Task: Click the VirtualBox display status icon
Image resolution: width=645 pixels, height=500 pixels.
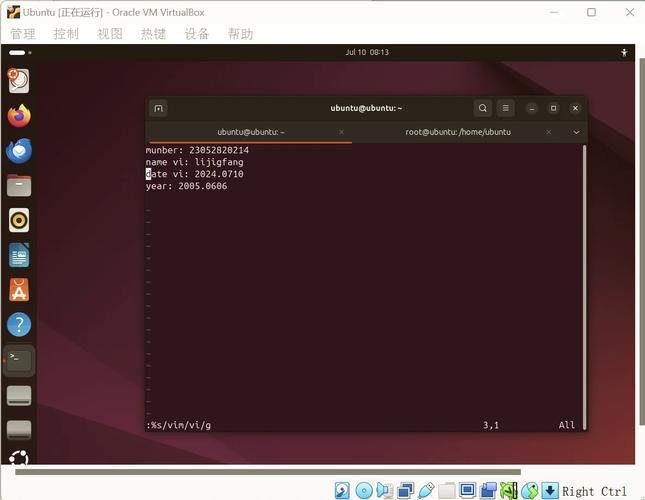Action: point(467,491)
